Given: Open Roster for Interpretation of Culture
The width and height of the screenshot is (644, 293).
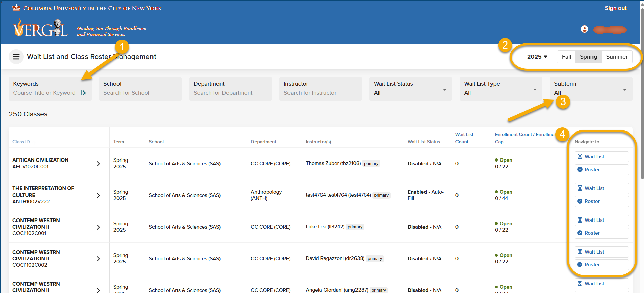Looking at the screenshot, I should click(601, 201).
